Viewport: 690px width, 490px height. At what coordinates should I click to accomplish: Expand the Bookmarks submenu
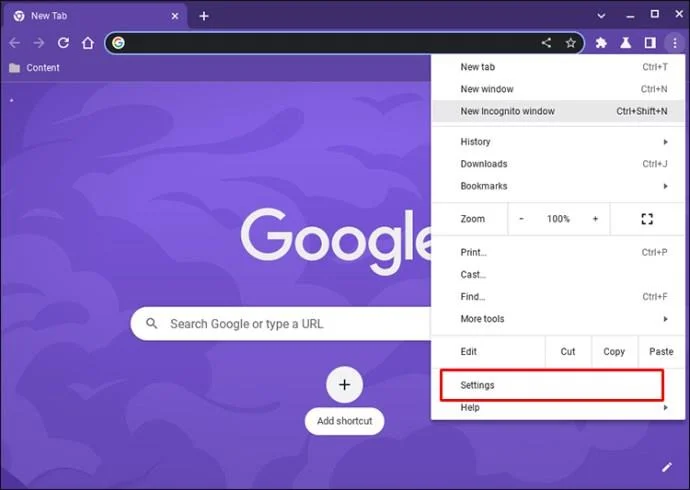tap(558, 186)
